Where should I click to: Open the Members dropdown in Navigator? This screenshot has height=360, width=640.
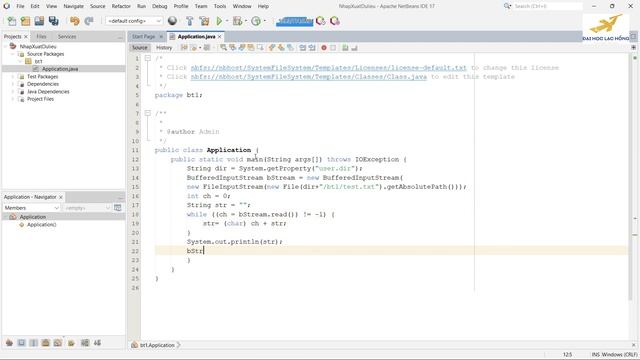point(31,208)
